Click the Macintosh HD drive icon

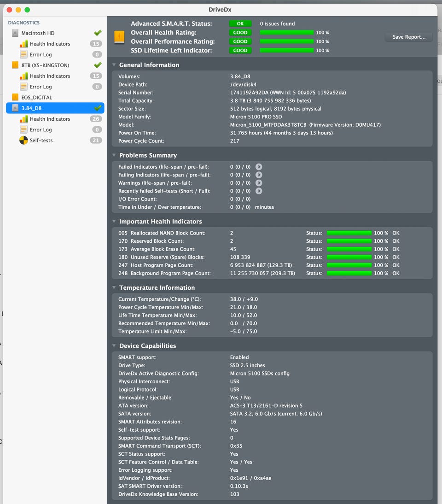coord(15,33)
